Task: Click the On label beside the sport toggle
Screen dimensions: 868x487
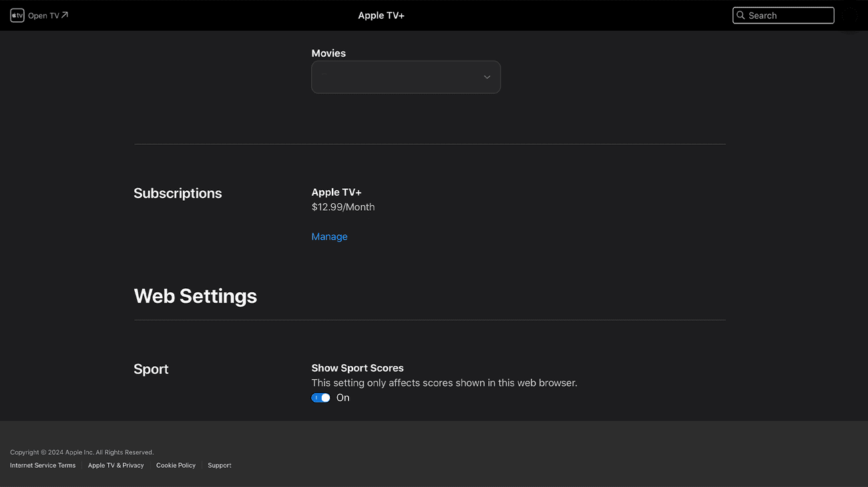Action: (x=343, y=397)
